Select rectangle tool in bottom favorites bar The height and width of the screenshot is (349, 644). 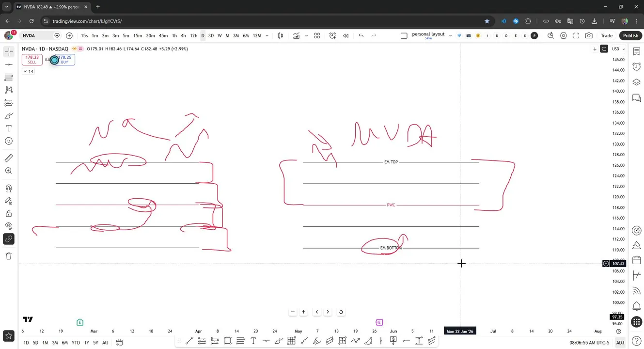point(228,341)
